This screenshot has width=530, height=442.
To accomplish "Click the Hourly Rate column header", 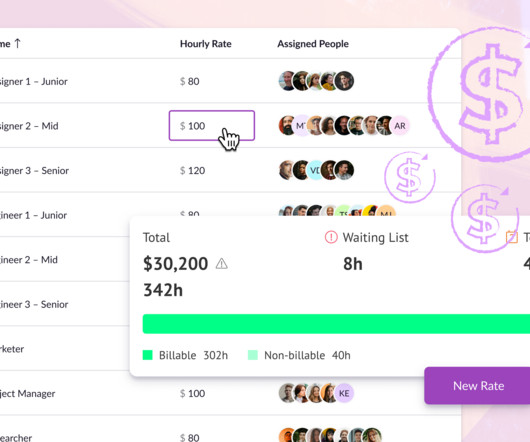I will tap(206, 44).
